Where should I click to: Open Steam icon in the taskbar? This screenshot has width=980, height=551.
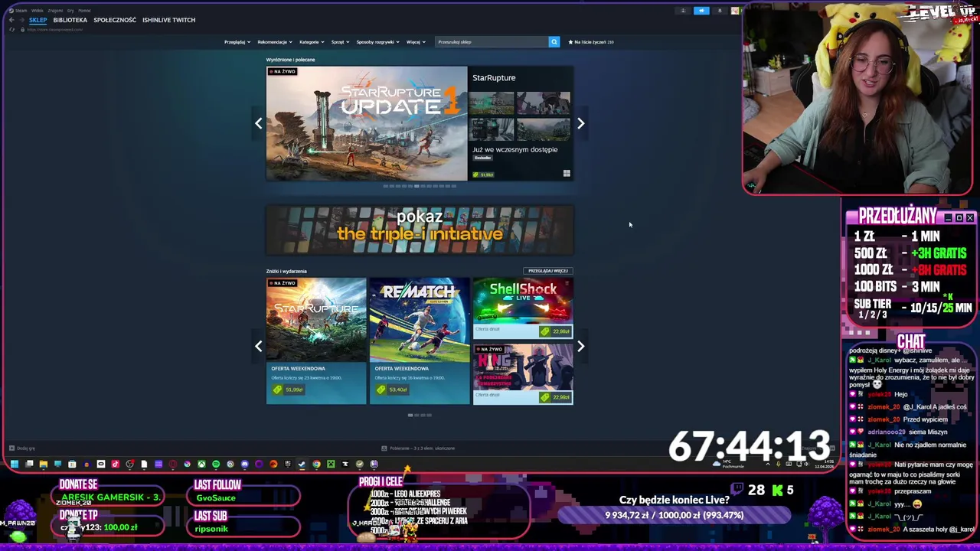pyautogui.click(x=302, y=464)
